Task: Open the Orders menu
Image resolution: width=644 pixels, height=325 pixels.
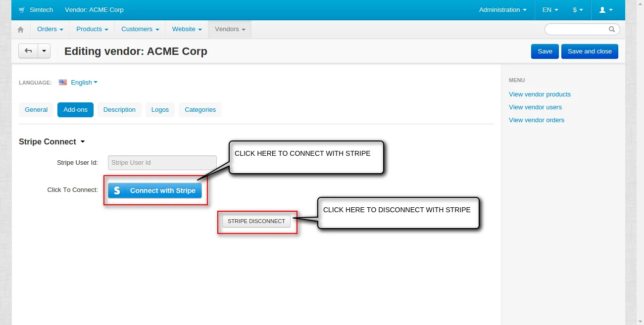Action: coord(50,29)
